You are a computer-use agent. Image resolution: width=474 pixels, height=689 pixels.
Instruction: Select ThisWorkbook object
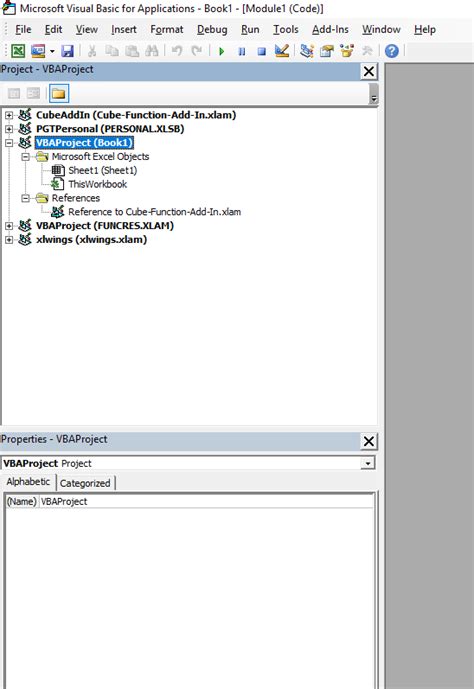coord(98,184)
